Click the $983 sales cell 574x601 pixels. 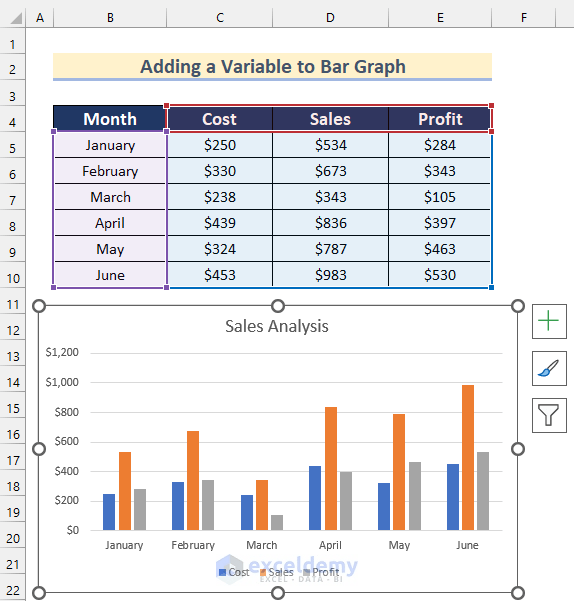tap(330, 275)
